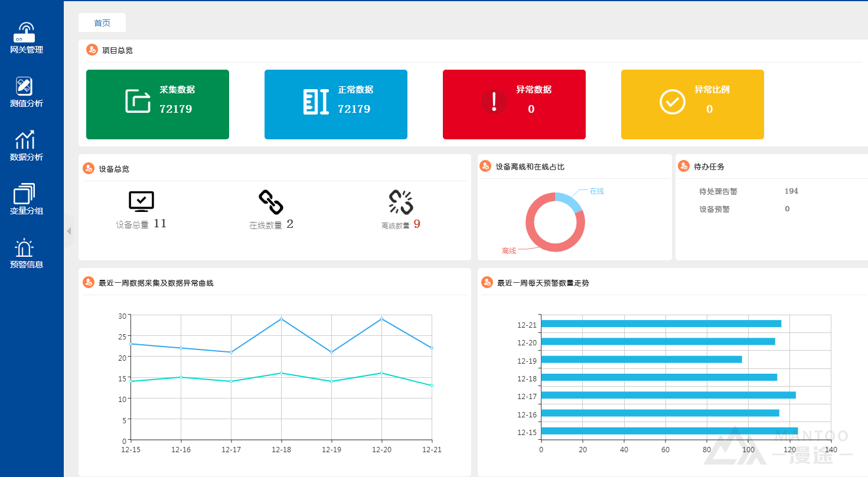This screenshot has height=477, width=868.
Task: Open the 预警信息 alarm warning icon
Action: pyautogui.click(x=24, y=248)
